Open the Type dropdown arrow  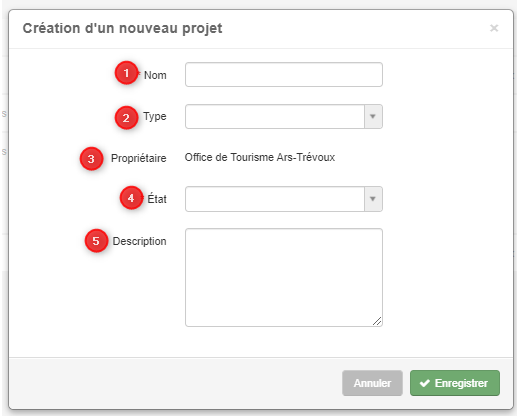[x=373, y=116]
